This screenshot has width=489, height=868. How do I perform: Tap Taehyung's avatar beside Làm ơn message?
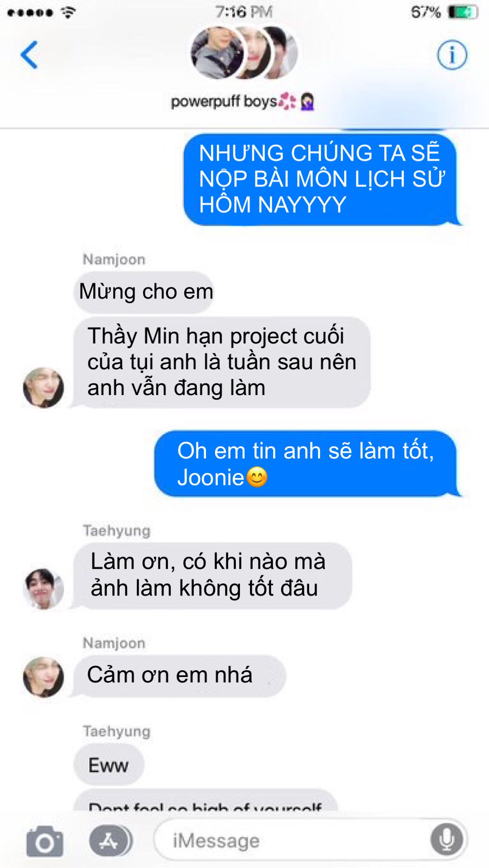point(43,588)
